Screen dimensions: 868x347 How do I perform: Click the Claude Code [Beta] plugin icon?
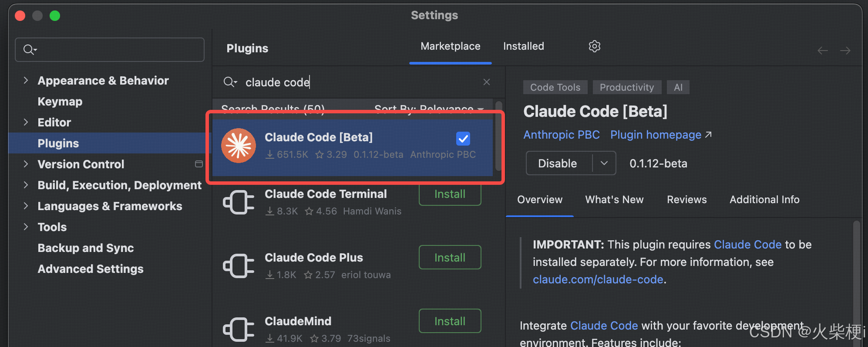239,146
